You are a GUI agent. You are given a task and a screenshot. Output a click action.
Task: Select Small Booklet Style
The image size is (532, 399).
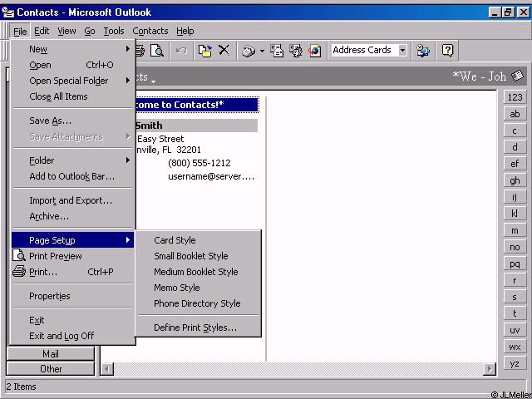198,256
